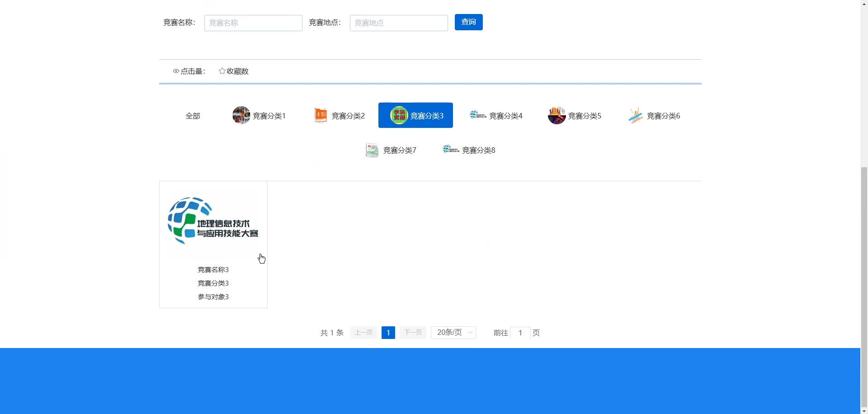The width and height of the screenshot is (868, 414).
Task: Choose the 竞赛分类7 category label
Action: (x=400, y=150)
